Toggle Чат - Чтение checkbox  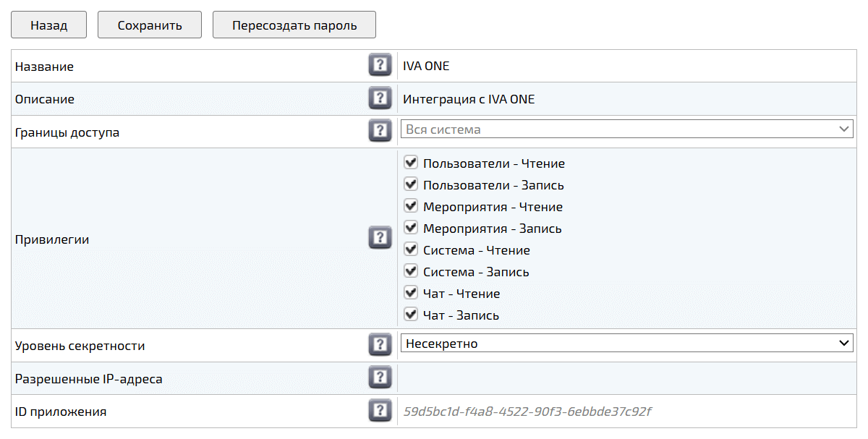(411, 293)
